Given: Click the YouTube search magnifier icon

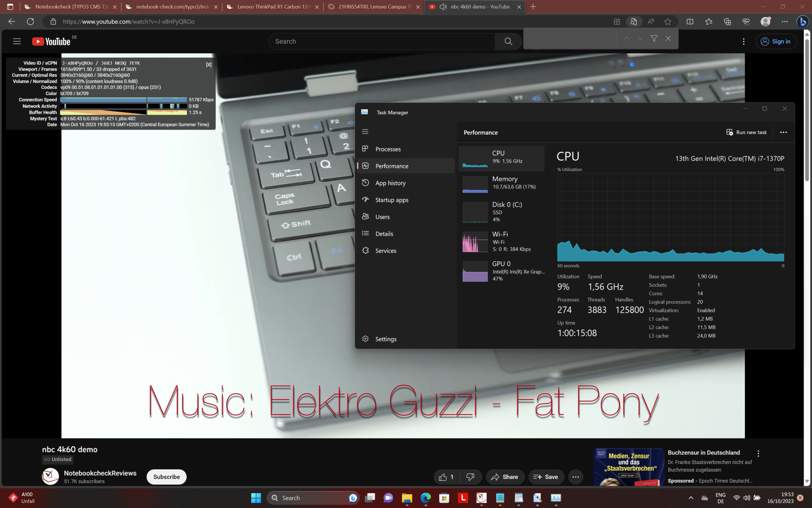Looking at the screenshot, I should [x=508, y=41].
